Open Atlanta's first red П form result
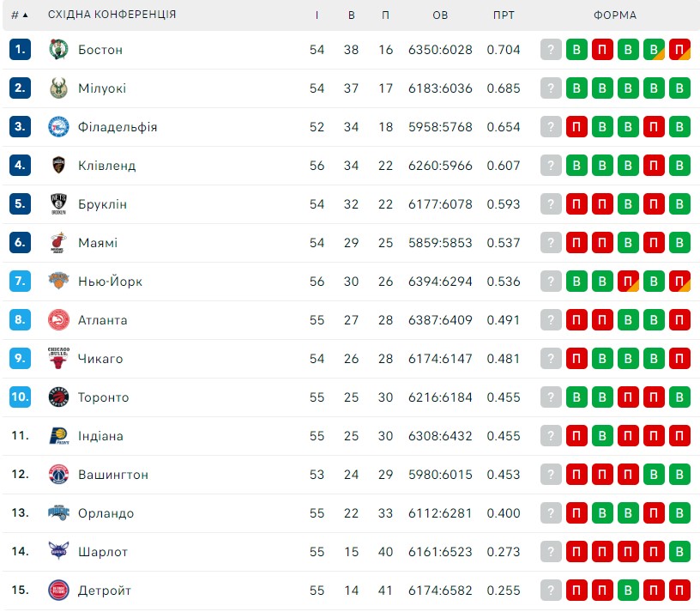The image size is (700, 612). (576, 320)
